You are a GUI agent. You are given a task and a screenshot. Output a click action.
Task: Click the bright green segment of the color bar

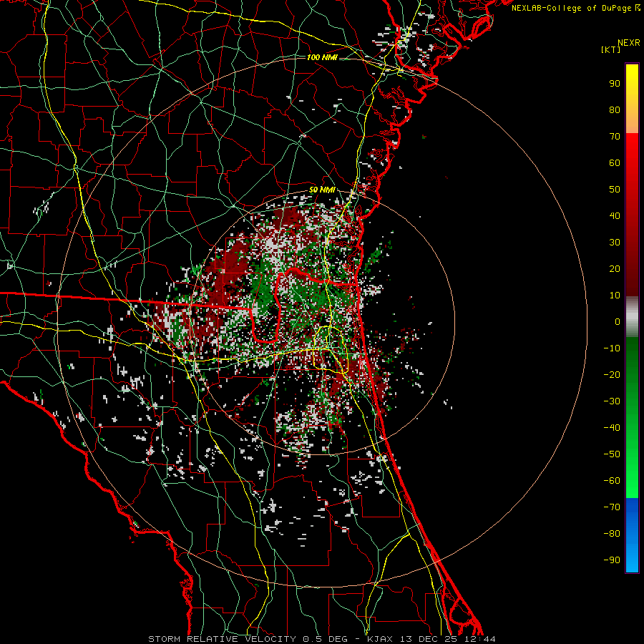coord(632,418)
